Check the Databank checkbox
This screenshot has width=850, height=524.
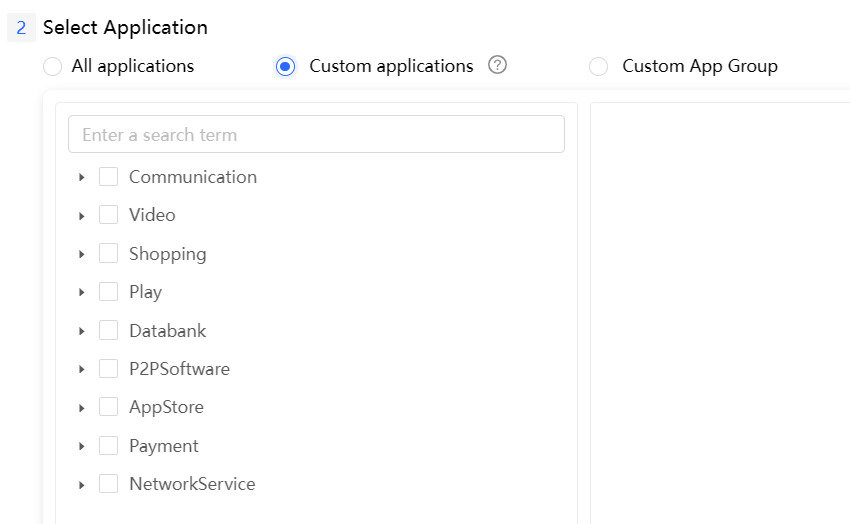pyautogui.click(x=109, y=331)
